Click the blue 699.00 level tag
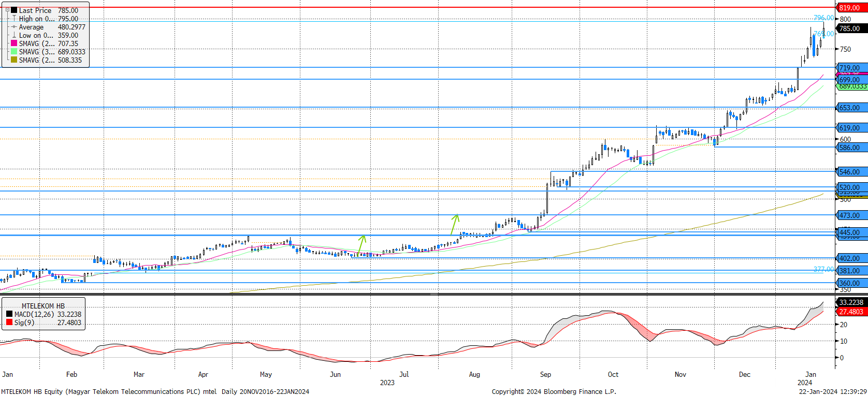Screen dimensions: 868x396 click(x=852, y=80)
